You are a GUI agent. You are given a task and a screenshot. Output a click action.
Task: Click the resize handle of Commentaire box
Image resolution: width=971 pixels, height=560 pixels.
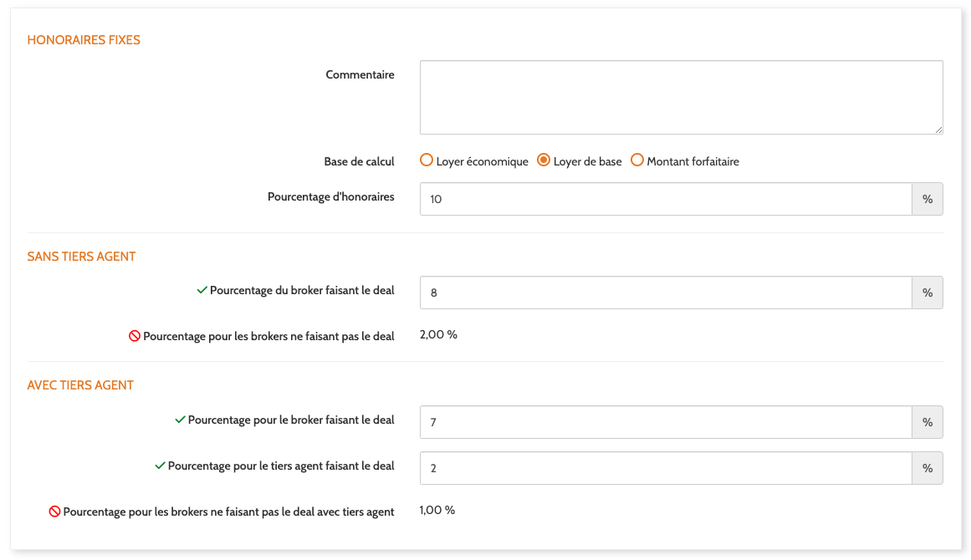coord(938,130)
